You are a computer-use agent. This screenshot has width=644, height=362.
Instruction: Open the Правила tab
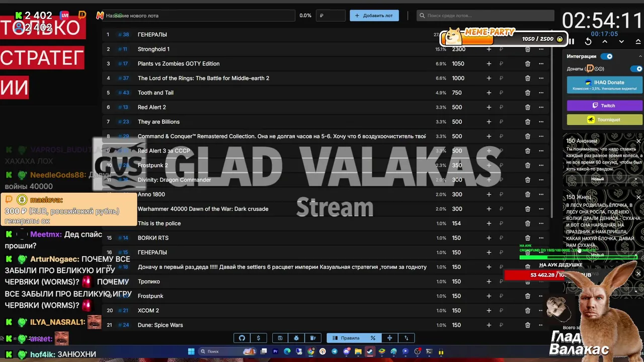click(346, 338)
